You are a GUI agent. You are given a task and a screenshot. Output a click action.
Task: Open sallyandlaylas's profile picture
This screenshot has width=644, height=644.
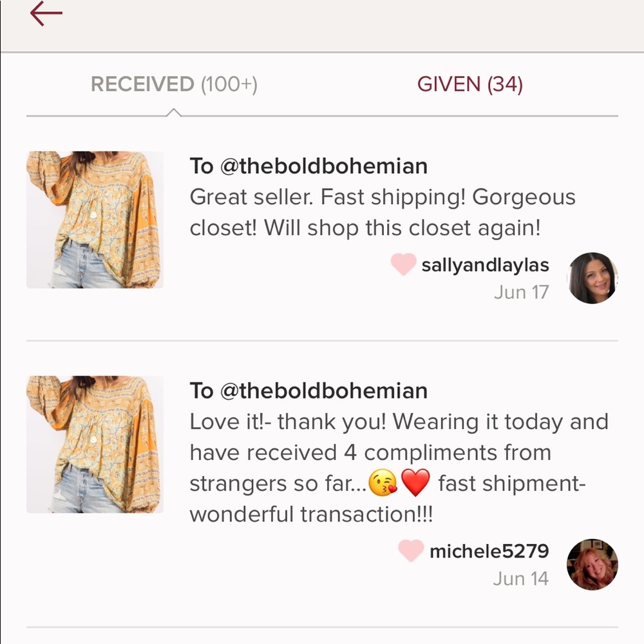(x=592, y=278)
